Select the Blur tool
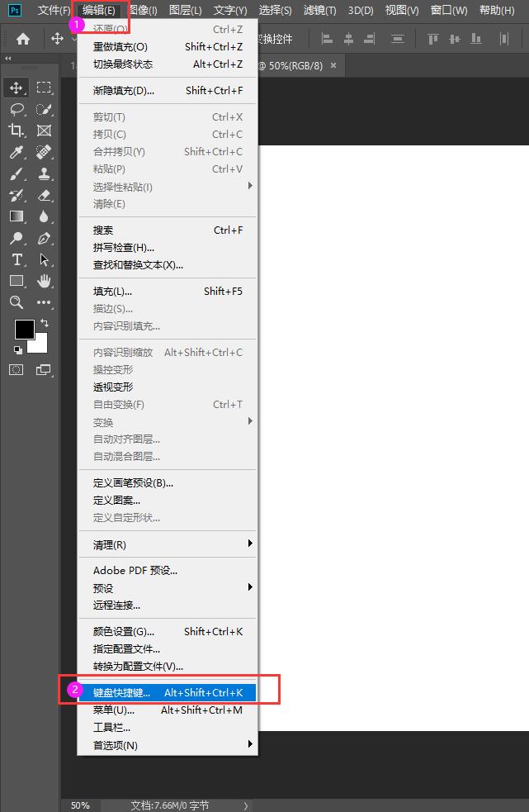 44,216
